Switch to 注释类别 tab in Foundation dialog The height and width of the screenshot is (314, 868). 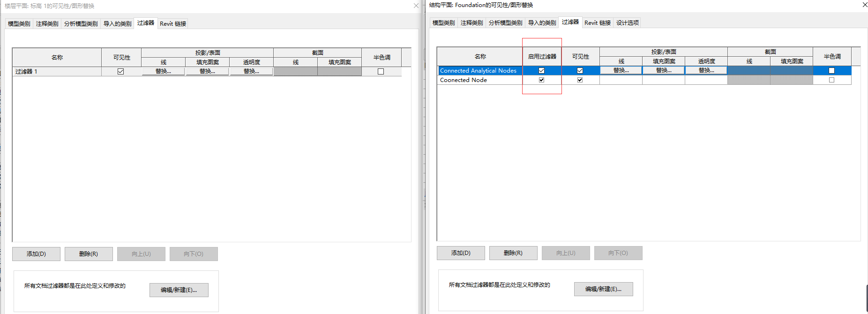[471, 22]
